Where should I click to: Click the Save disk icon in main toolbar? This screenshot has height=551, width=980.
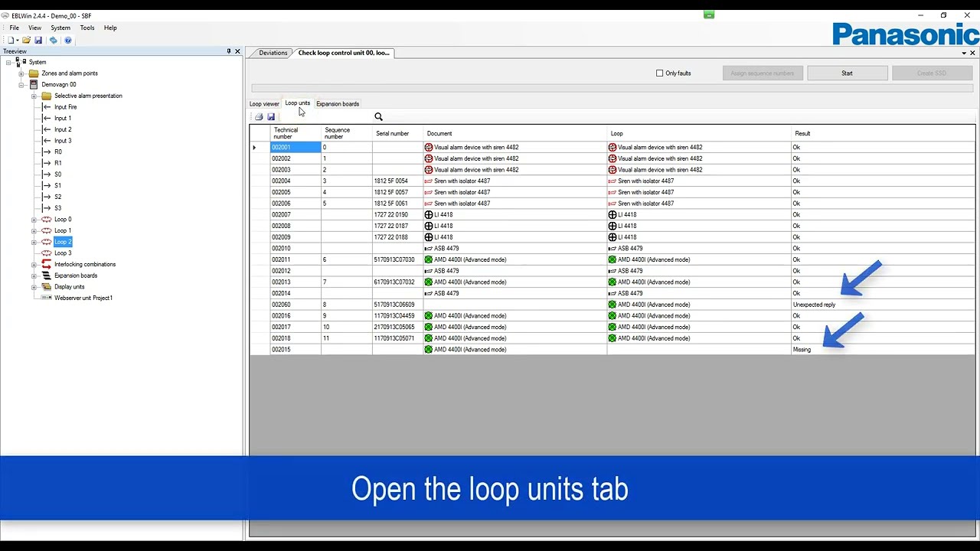(x=38, y=40)
